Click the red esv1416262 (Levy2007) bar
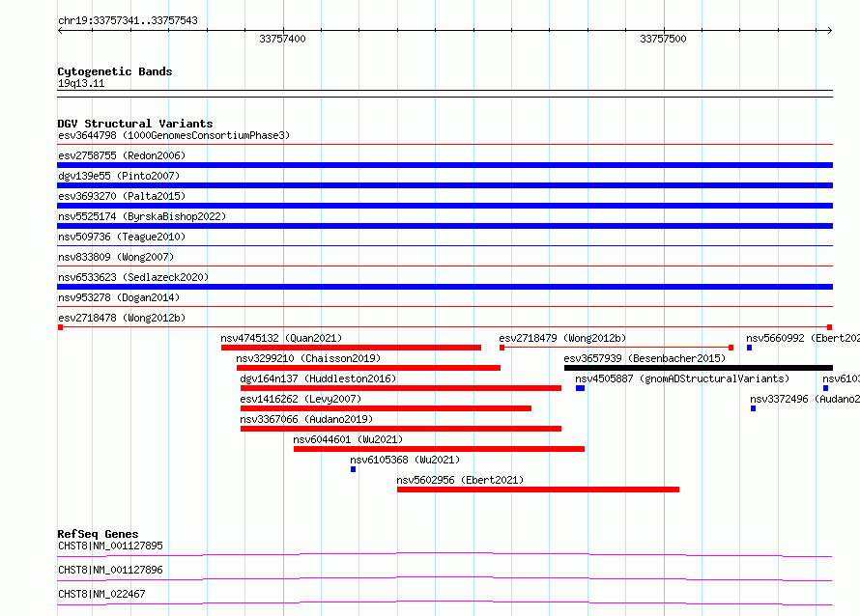 386,408
